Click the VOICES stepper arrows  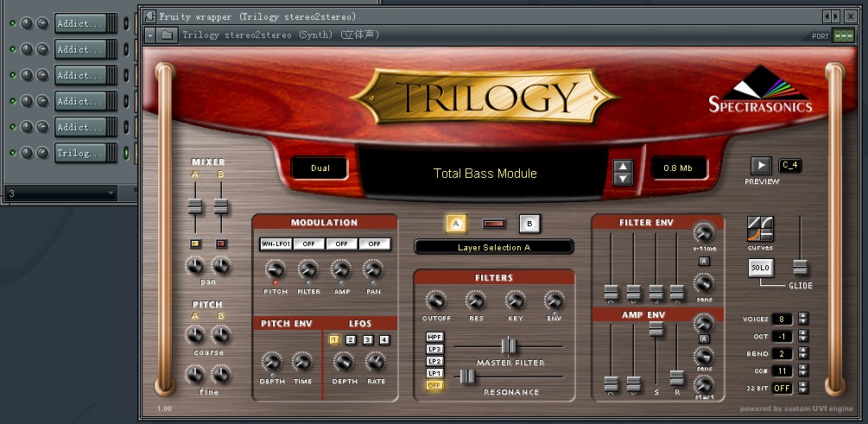[802, 319]
